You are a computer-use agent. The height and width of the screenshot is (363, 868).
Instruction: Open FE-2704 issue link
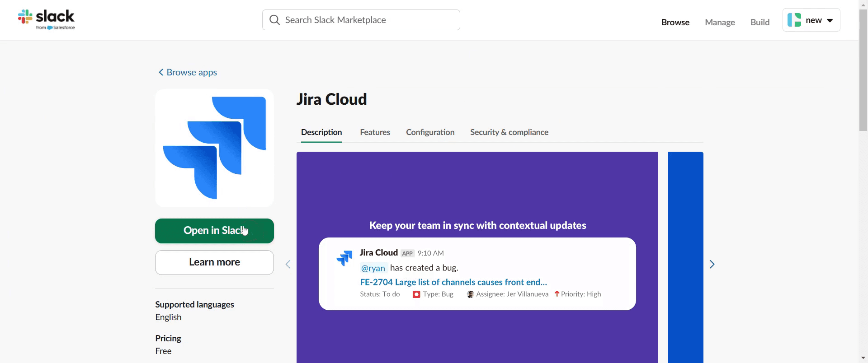pos(453,282)
